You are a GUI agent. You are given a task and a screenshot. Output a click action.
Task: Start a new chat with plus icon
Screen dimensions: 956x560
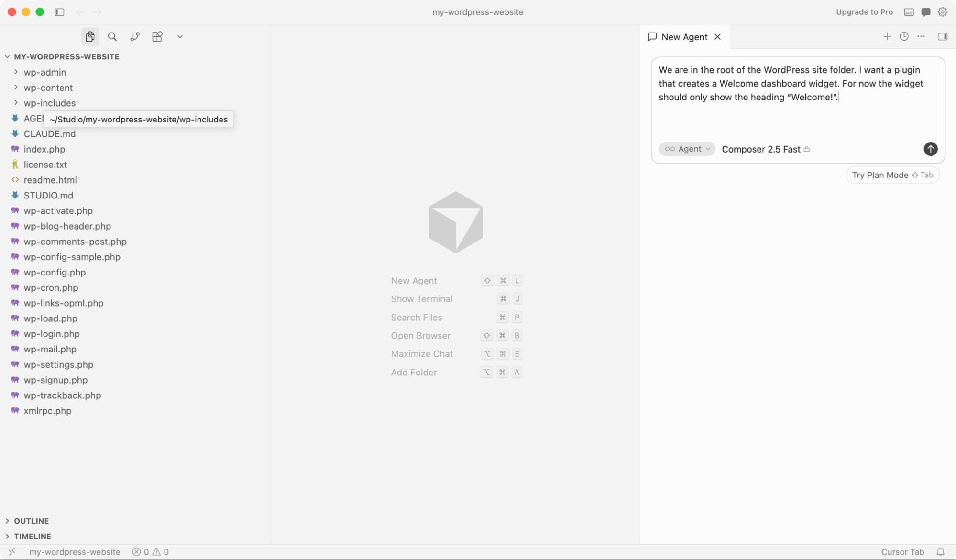coord(887,36)
